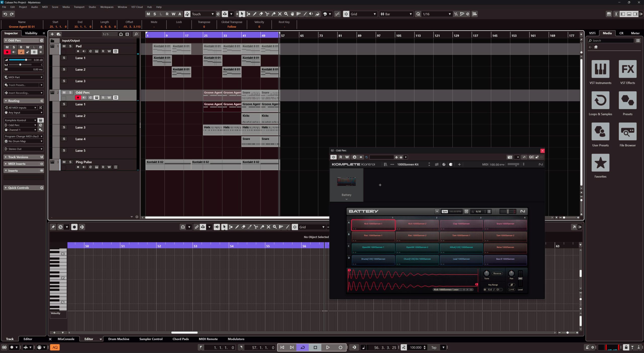
Task: Select the Mute X tool in the top toolbar
Action: pyautogui.click(x=280, y=14)
